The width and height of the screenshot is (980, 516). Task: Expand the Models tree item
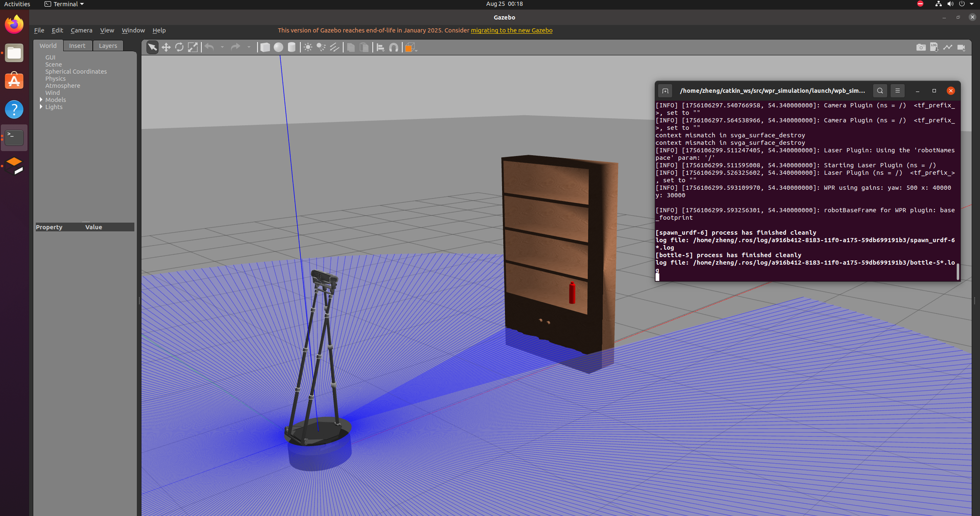(40, 99)
